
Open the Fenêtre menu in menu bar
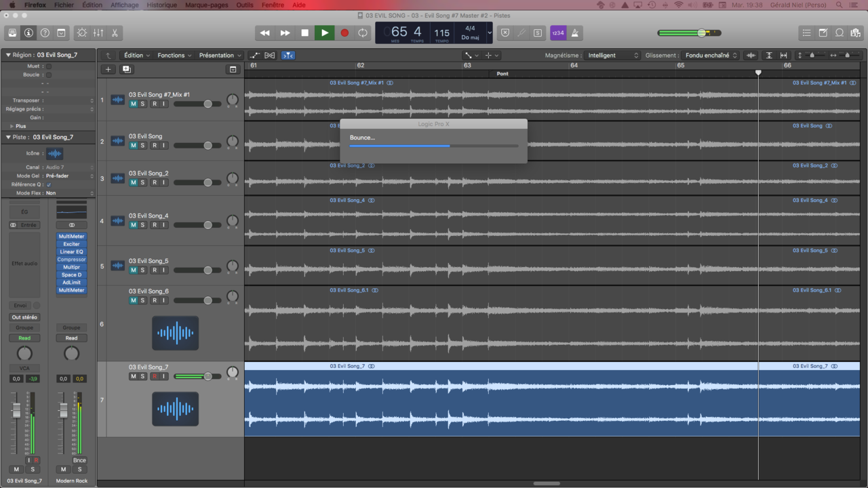[x=273, y=5]
